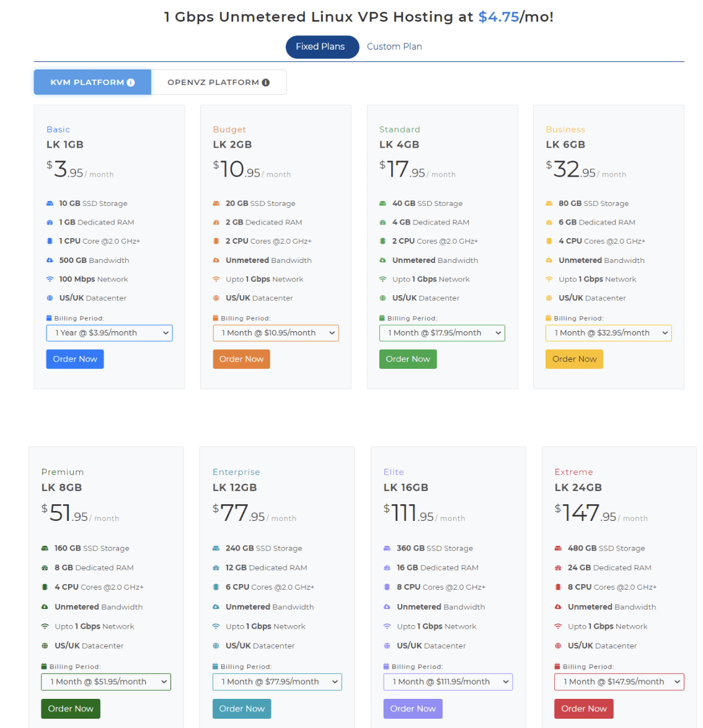Click the info icon on KVM Platform

coord(131,82)
